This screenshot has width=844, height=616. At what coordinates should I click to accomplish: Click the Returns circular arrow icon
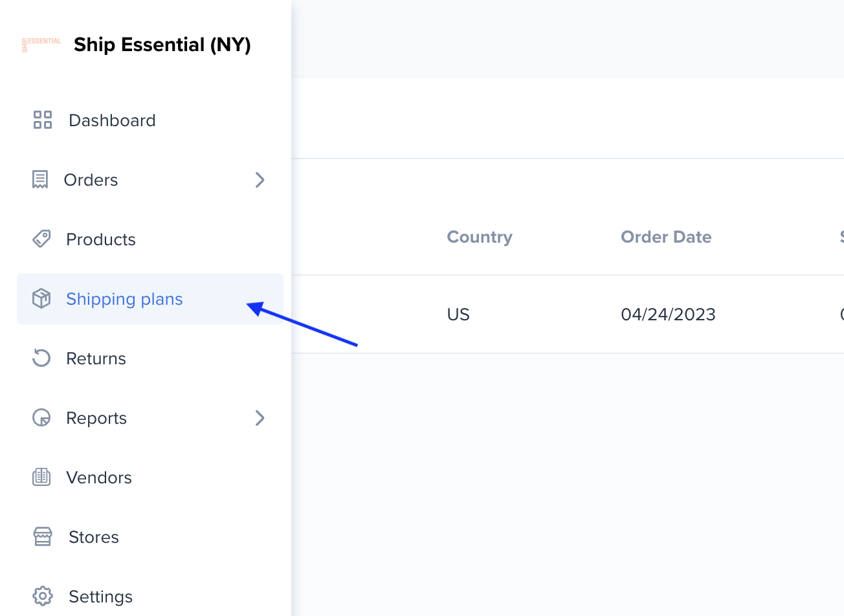click(41, 358)
